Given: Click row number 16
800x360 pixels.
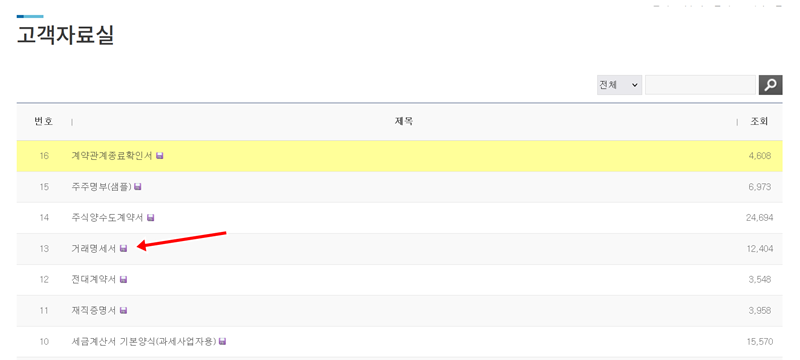Looking at the screenshot, I should pos(44,156).
